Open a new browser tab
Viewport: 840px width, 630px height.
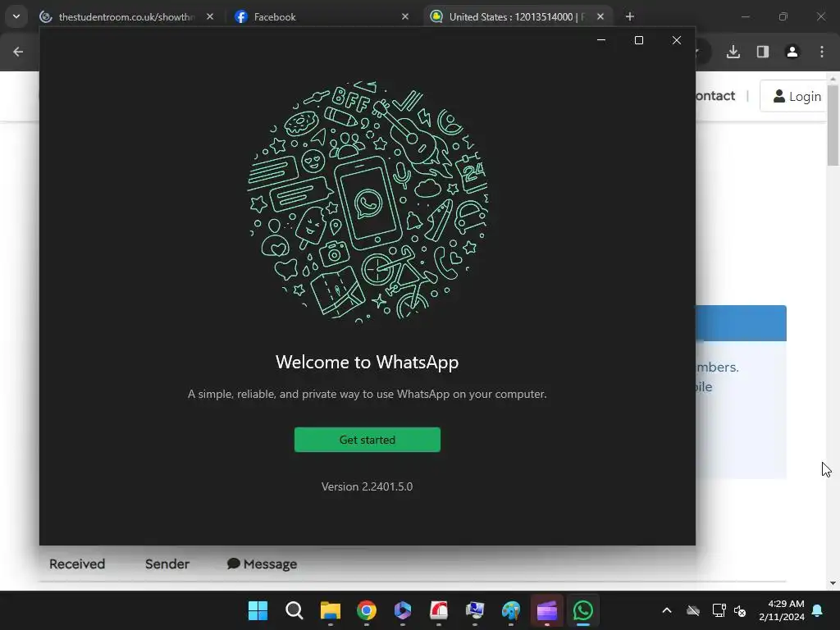point(630,16)
